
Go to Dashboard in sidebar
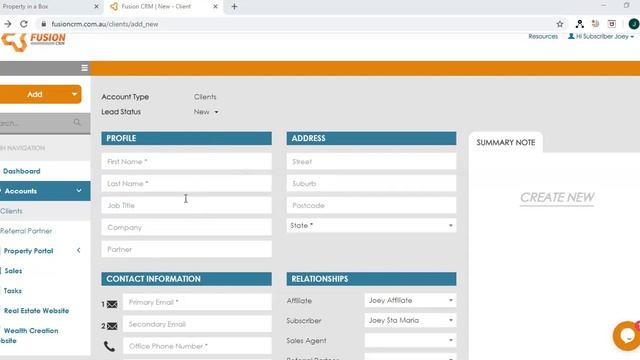pyautogui.click(x=22, y=171)
